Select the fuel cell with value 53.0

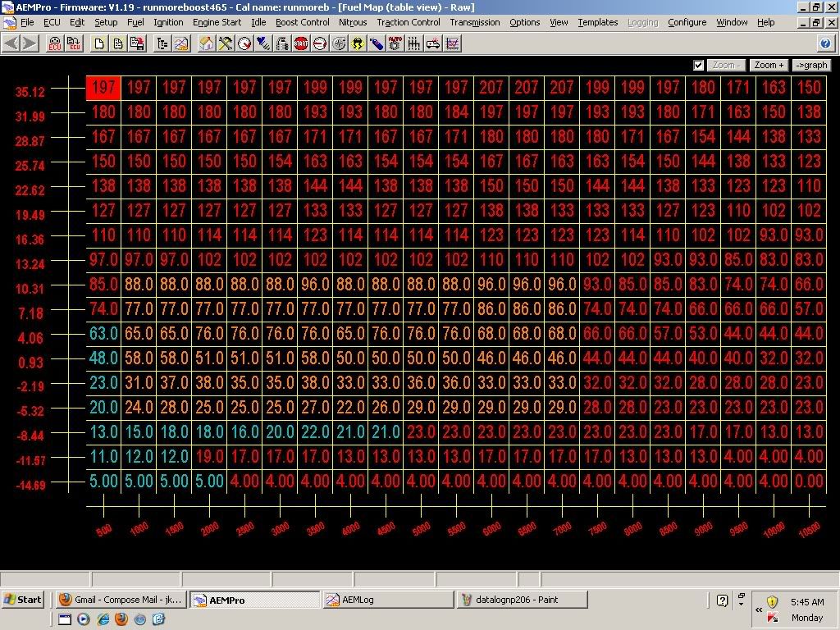click(x=703, y=333)
